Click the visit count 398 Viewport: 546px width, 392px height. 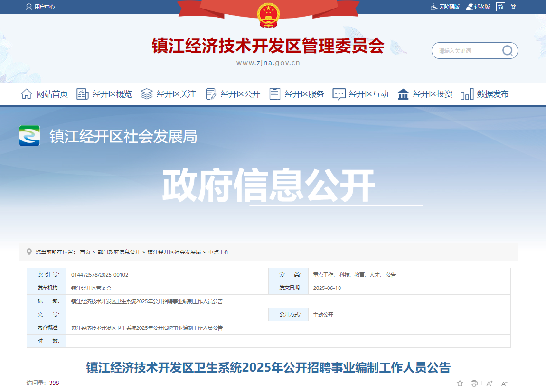tap(54, 383)
